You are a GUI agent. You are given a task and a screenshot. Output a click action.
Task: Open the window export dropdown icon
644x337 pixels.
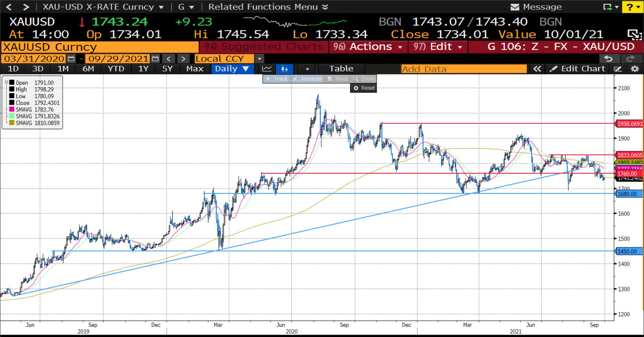[610, 7]
